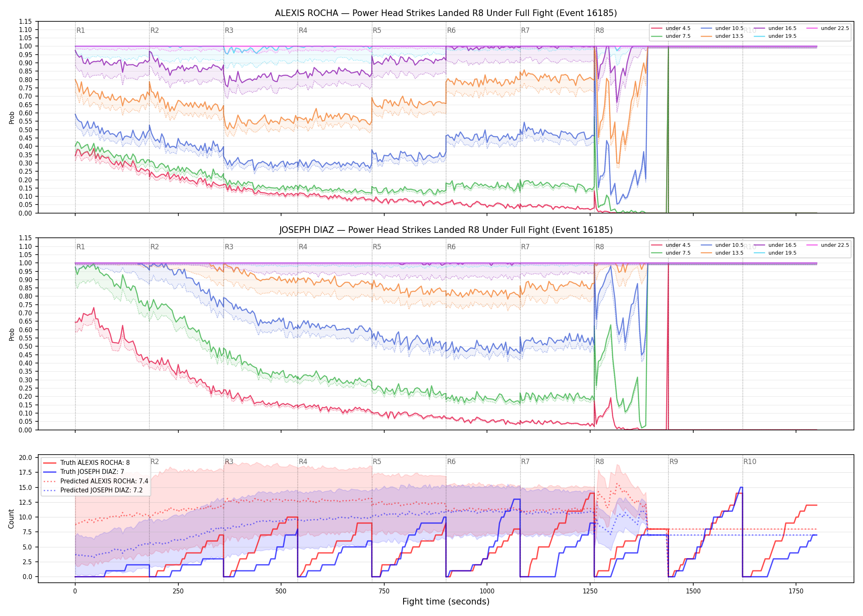This screenshot has width=863, height=616.
Task: Click 'under 13.5' legend entry in top chart
Action: click(x=722, y=36)
